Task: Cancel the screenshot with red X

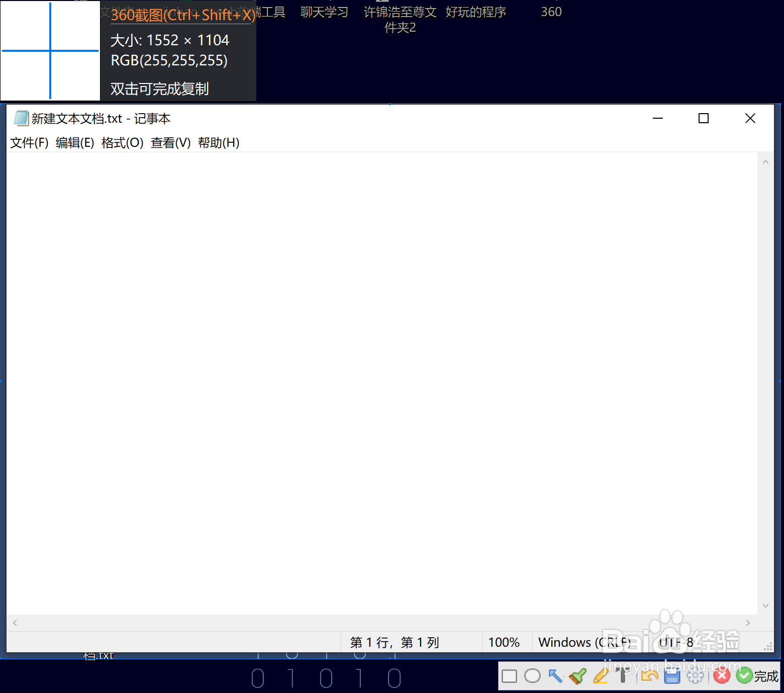Action: tap(722, 676)
